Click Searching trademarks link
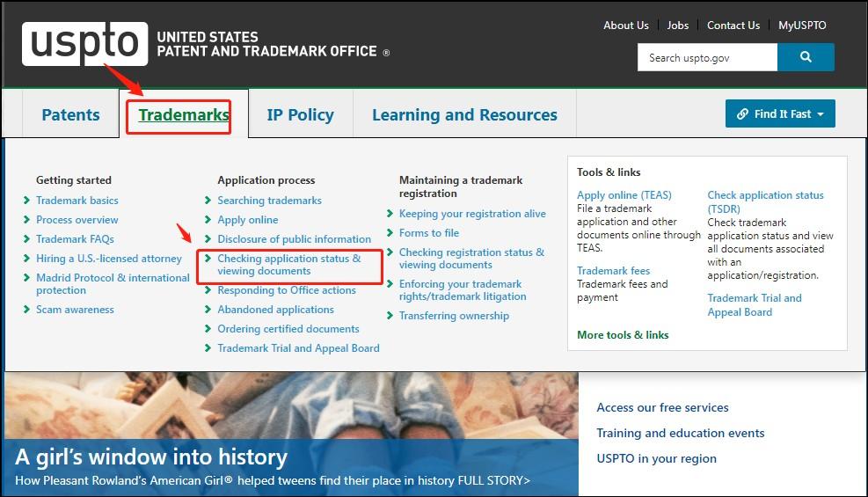The image size is (868, 497). pos(269,201)
